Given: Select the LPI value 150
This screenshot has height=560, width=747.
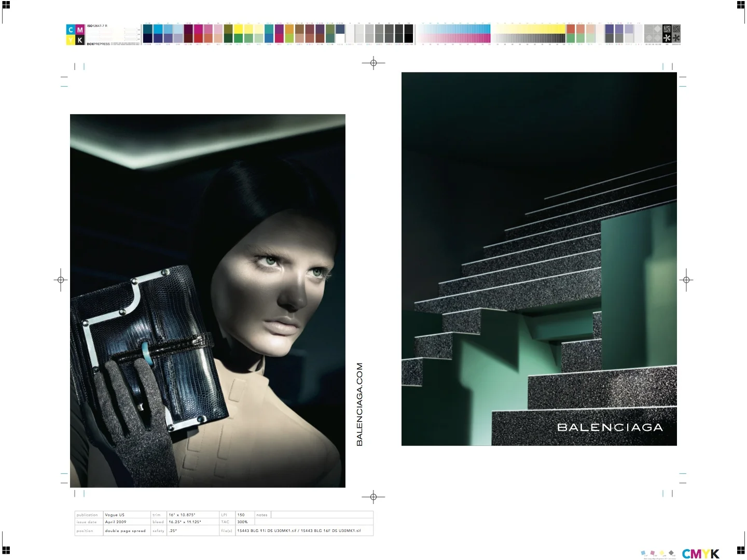Looking at the screenshot, I should tap(245, 515).
